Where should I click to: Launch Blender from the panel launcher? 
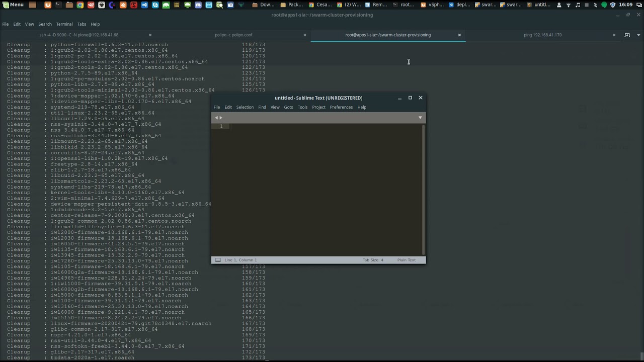(123, 5)
